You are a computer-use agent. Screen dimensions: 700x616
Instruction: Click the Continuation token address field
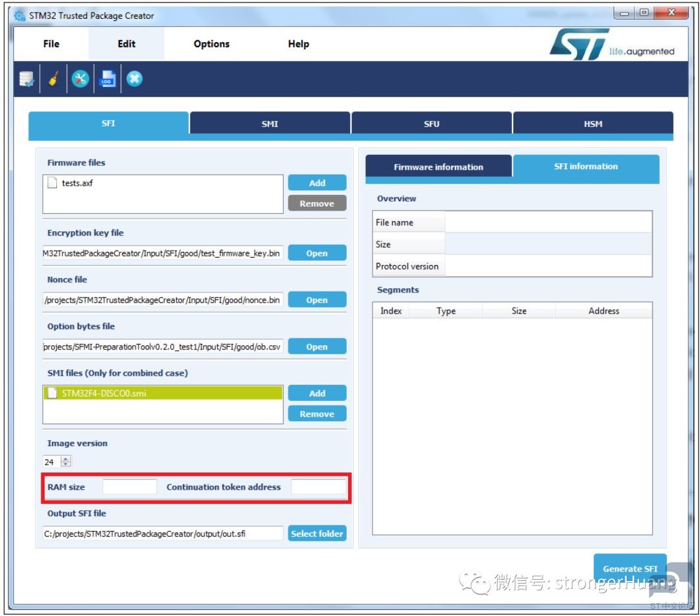point(318,486)
